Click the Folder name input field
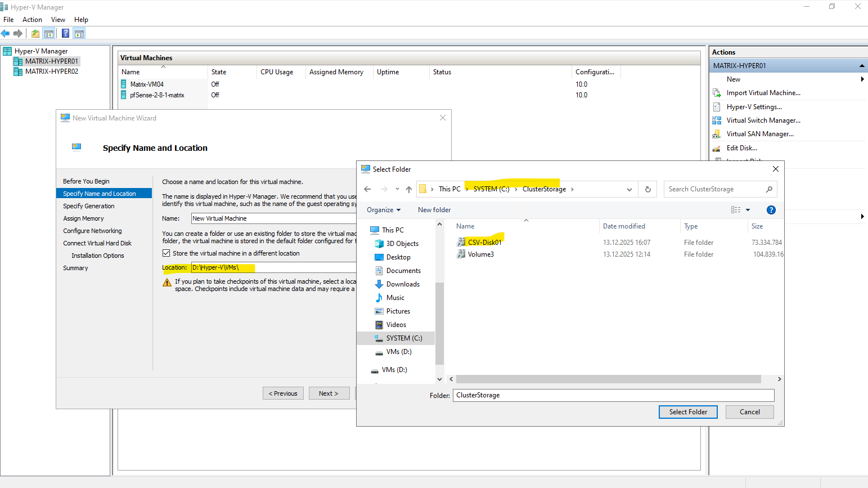The image size is (868, 488). click(x=614, y=395)
